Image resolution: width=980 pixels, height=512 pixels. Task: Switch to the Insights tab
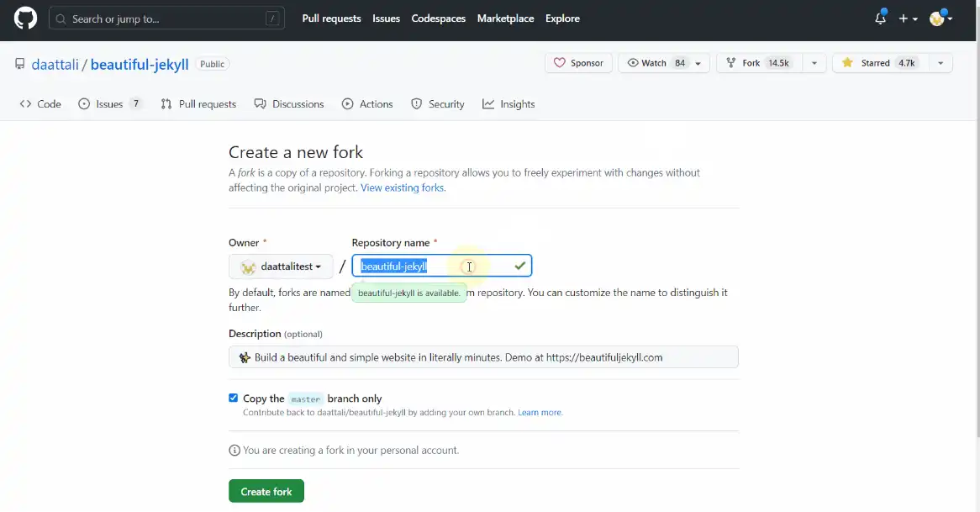508,104
